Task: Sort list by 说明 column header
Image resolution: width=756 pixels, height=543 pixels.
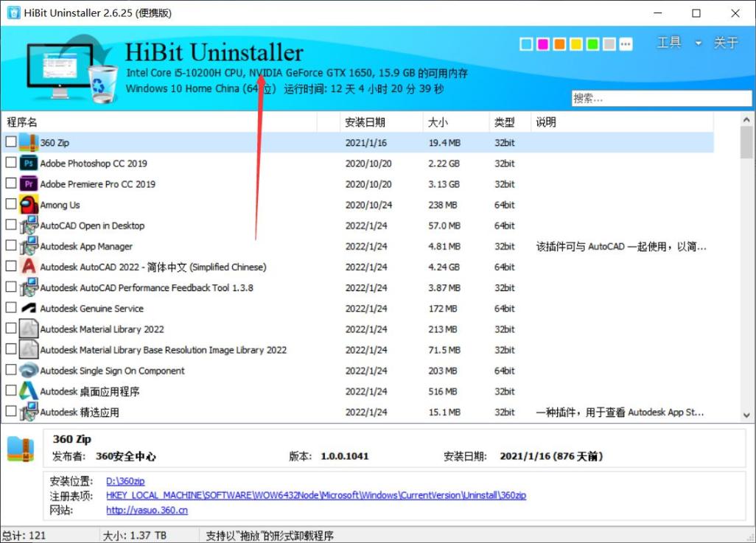Action: coord(622,122)
